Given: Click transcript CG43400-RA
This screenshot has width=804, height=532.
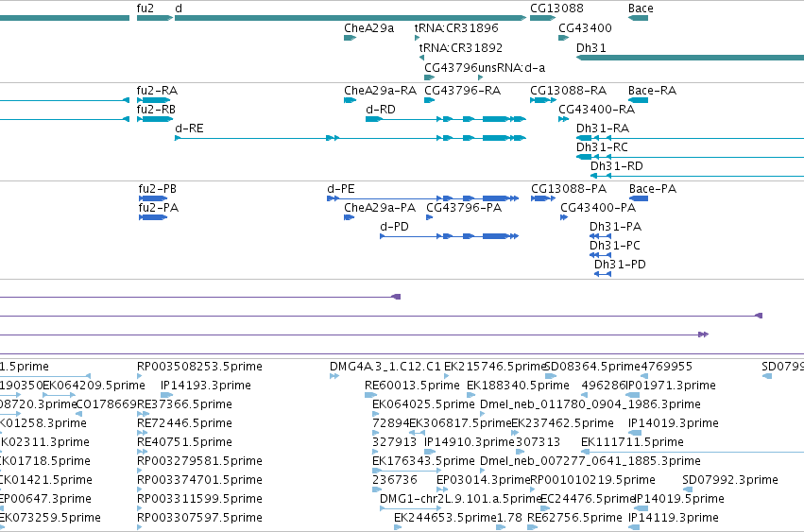Looking at the screenshot, I should click(x=563, y=119).
